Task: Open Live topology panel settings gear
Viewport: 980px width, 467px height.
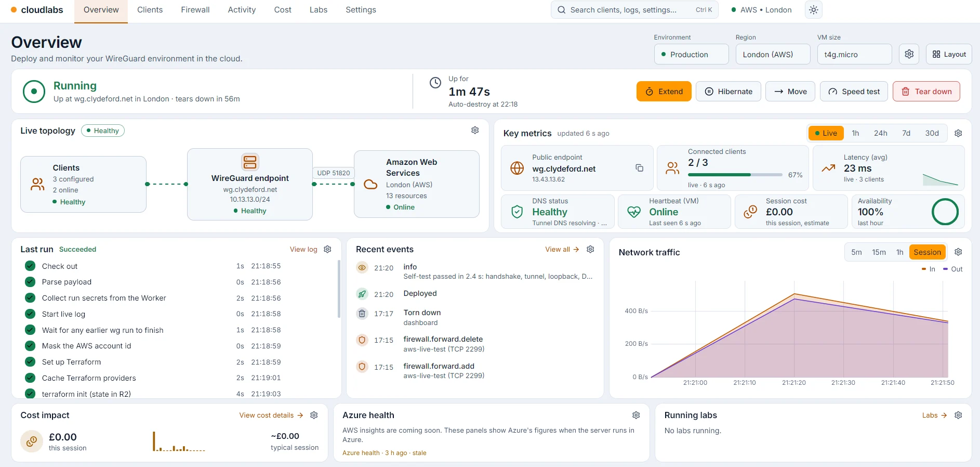Action: click(475, 130)
